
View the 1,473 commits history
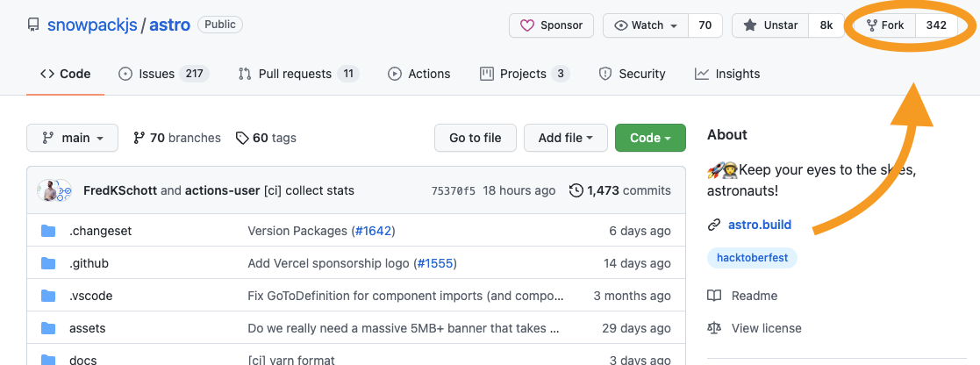point(620,190)
